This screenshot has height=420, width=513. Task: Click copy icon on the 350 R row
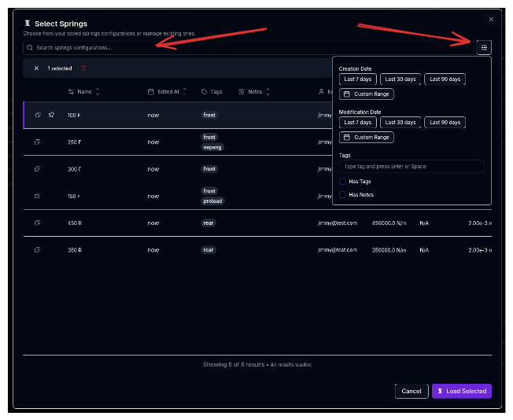(37, 250)
